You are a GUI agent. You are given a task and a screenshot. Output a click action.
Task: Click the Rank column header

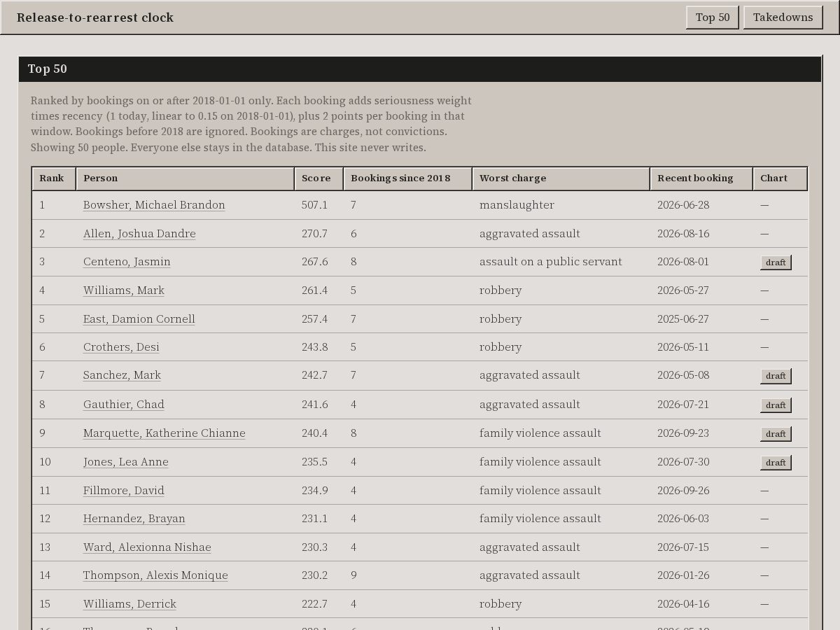click(x=54, y=178)
